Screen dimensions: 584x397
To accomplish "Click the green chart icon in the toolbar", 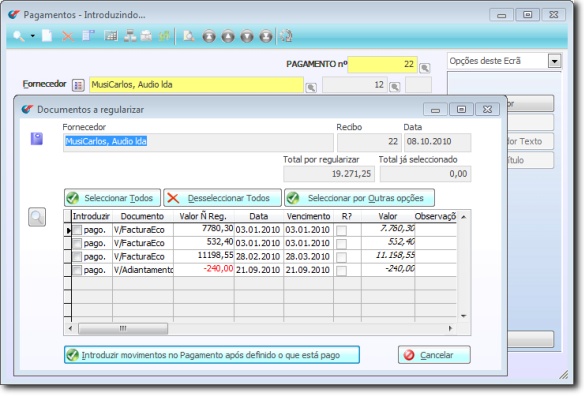I will pyautogui.click(x=164, y=36).
